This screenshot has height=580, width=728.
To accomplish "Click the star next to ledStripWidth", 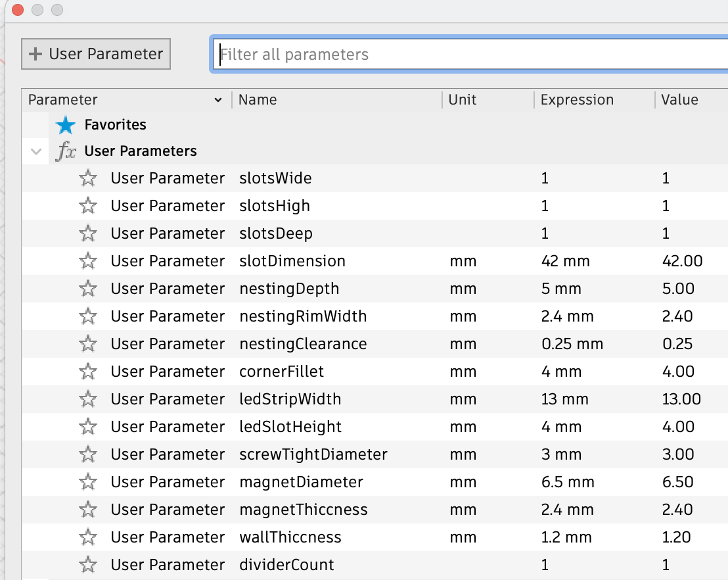I will point(88,399).
